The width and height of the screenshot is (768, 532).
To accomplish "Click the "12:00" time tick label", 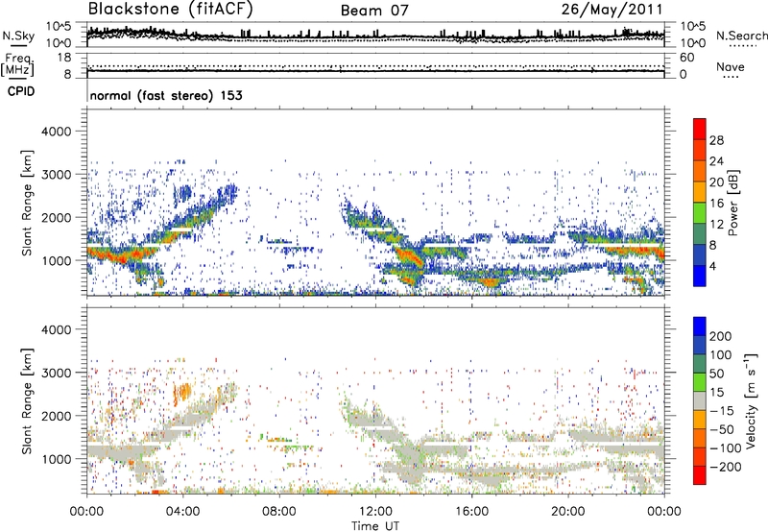I will click(375, 512).
